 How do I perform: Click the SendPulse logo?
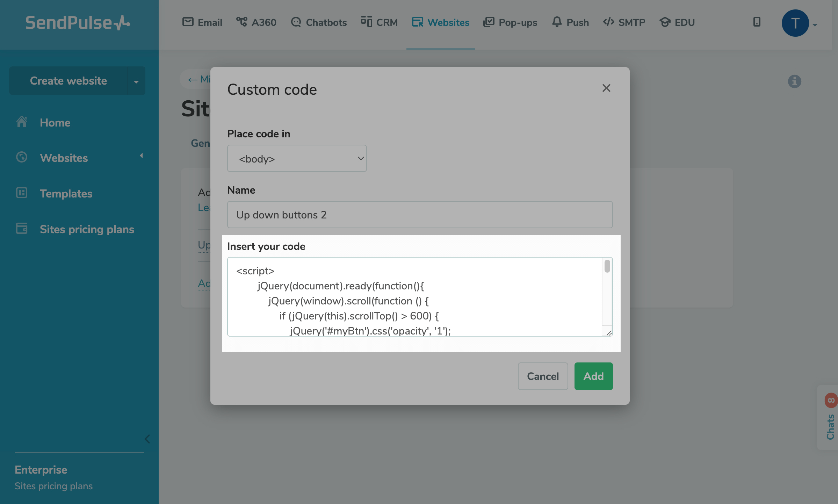click(78, 23)
